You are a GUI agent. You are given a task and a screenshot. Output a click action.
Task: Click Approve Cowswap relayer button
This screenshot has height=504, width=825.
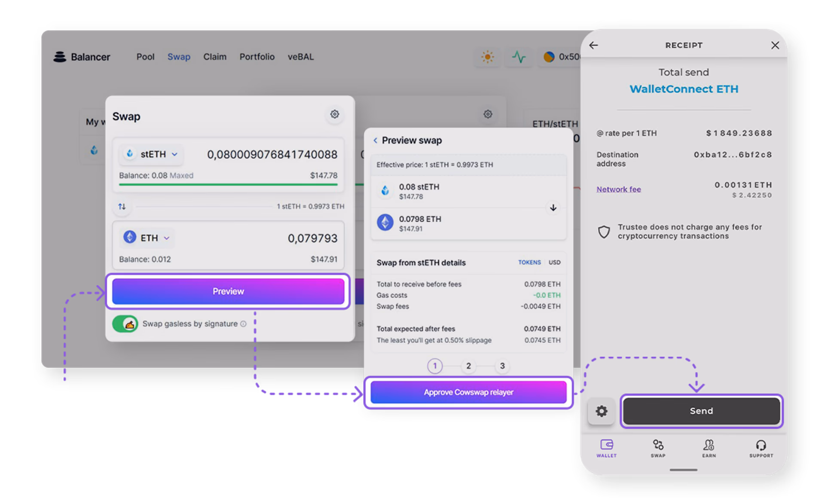click(x=468, y=392)
